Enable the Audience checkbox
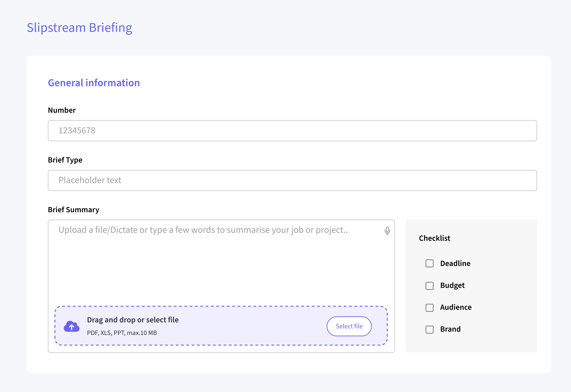The image size is (571, 392). 429,307
